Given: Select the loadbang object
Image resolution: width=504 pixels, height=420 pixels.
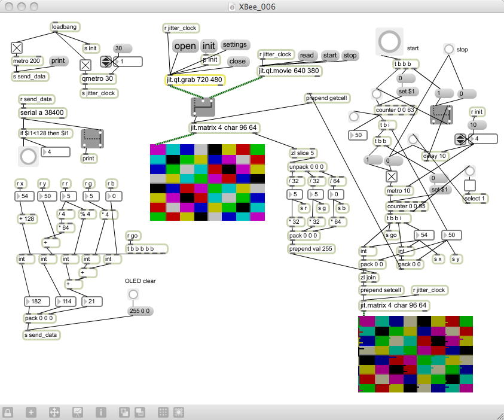Looking at the screenshot, I should coord(65,27).
